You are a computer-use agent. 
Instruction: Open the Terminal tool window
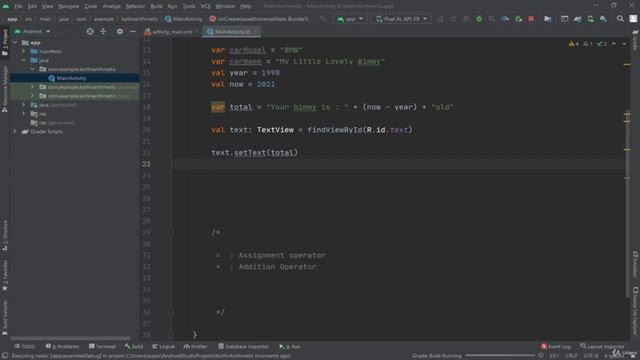(x=102, y=346)
